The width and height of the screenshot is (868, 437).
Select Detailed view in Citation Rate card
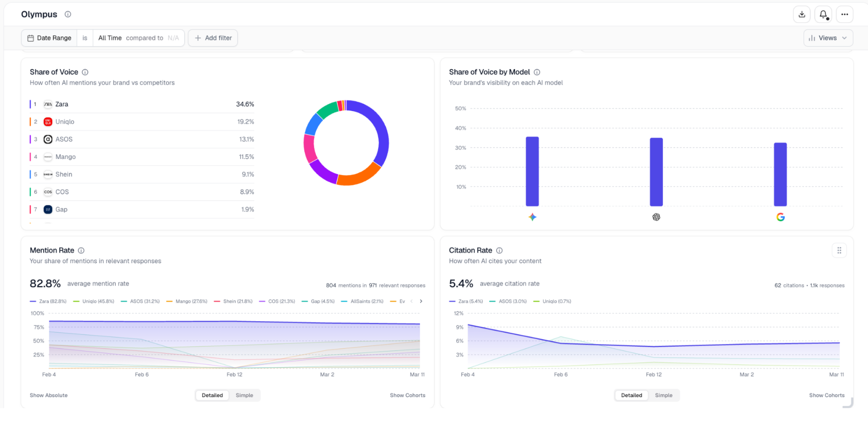(x=632, y=395)
